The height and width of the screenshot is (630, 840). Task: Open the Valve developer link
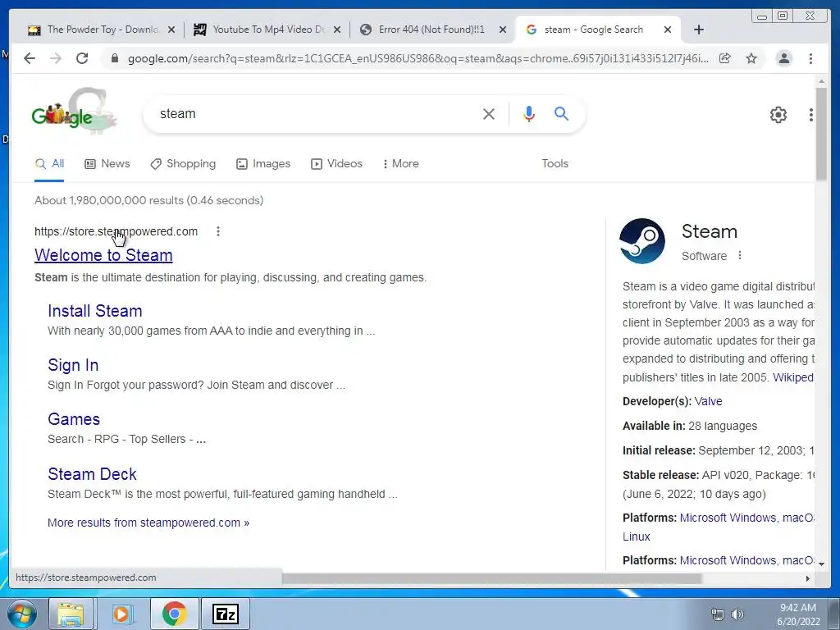click(x=708, y=401)
